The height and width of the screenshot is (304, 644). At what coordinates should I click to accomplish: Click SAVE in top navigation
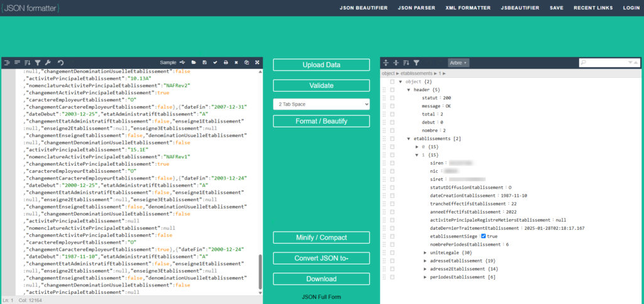[557, 8]
